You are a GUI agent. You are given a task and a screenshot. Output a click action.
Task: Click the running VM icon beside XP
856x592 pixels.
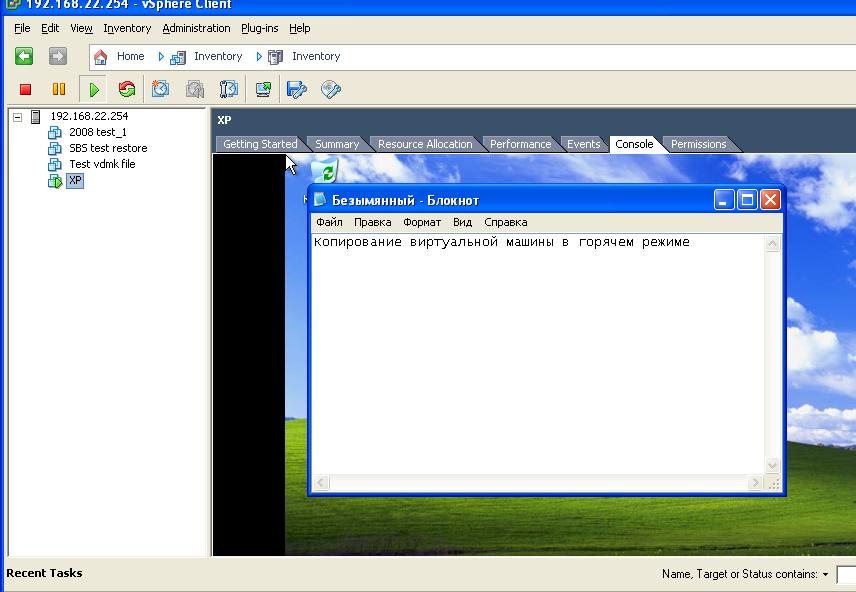55,181
